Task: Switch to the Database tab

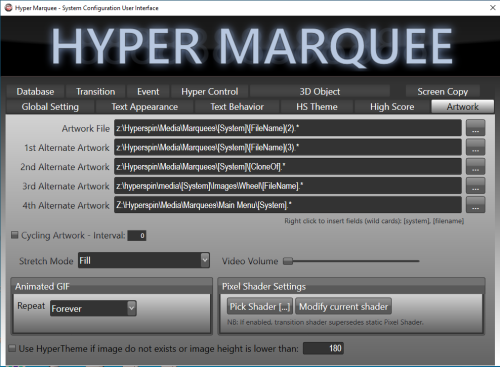Action: (x=35, y=91)
